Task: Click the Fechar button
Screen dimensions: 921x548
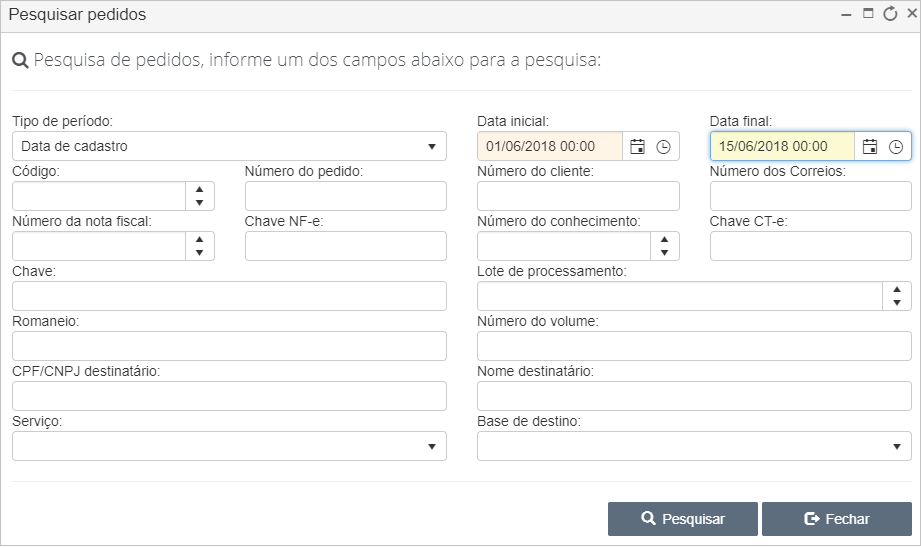Action: tap(837, 519)
